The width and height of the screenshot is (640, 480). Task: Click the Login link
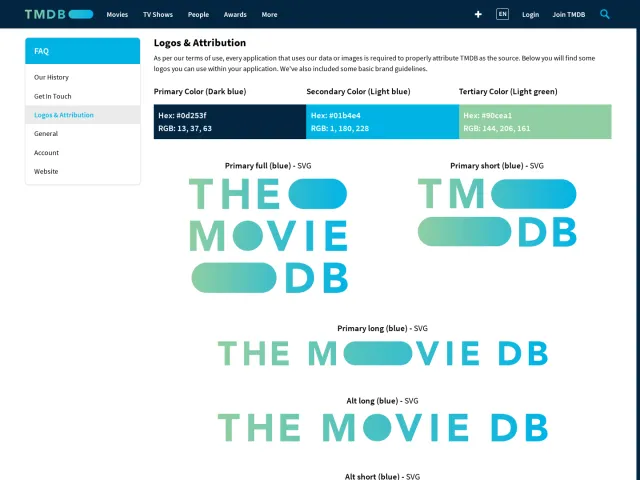530,14
